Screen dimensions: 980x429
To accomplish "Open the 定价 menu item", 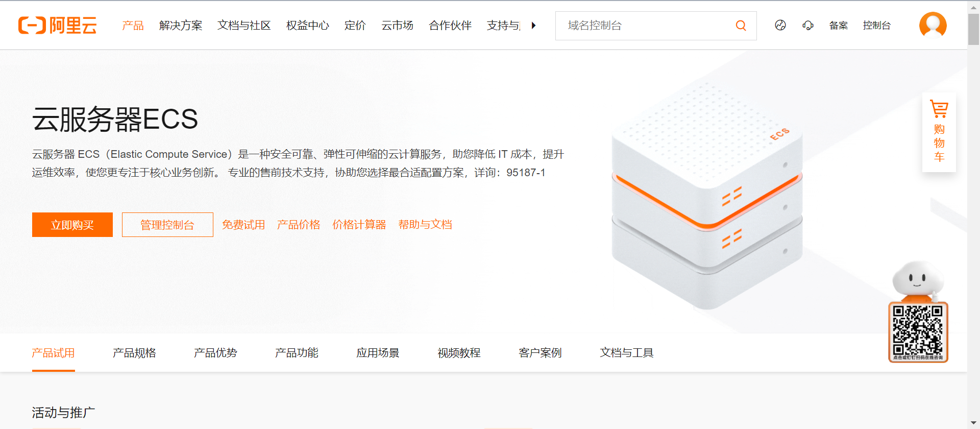I will point(355,26).
